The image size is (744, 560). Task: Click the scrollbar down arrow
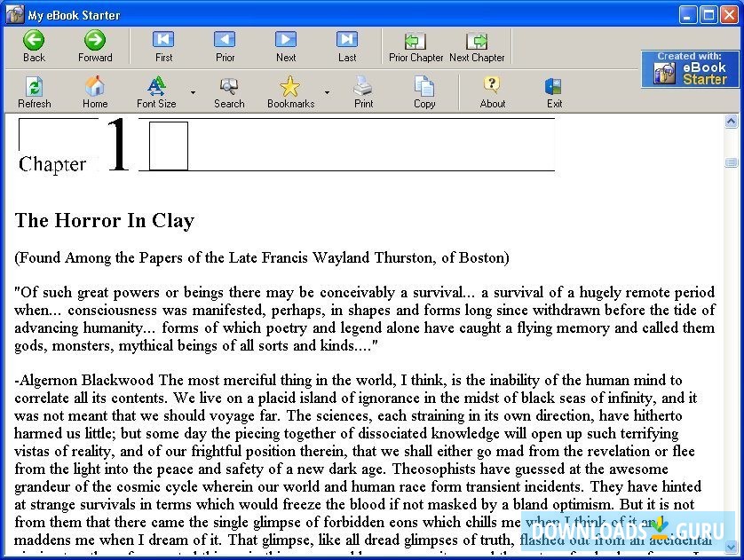click(732, 547)
